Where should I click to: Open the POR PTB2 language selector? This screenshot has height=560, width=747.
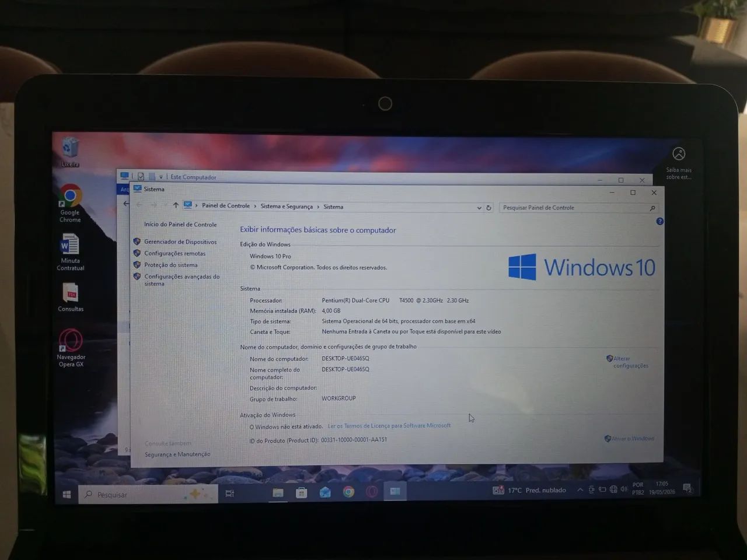tap(638, 488)
